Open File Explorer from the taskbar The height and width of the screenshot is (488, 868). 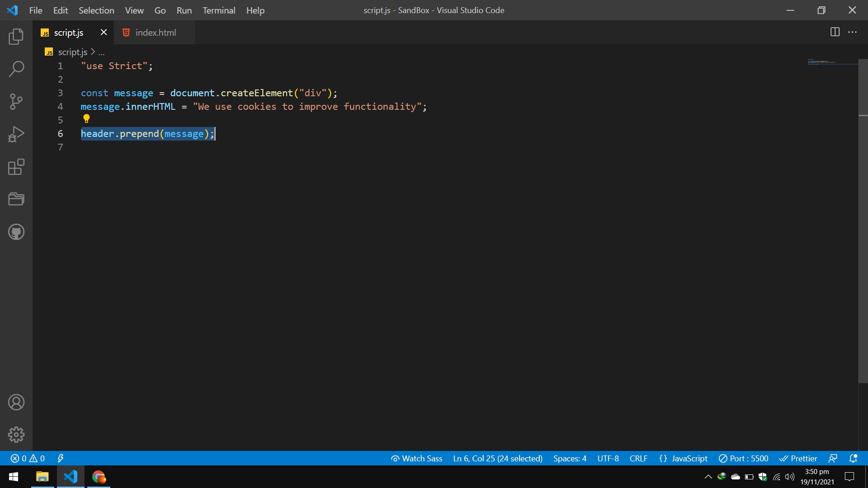coord(42,477)
